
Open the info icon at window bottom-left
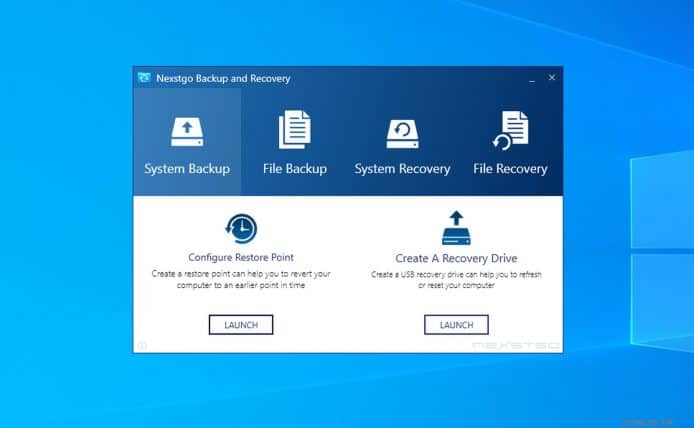(x=142, y=345)
